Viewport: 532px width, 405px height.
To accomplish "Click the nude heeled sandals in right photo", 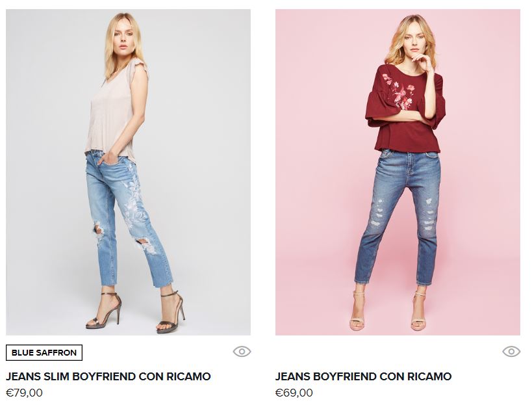I will [x=388, y=311].
